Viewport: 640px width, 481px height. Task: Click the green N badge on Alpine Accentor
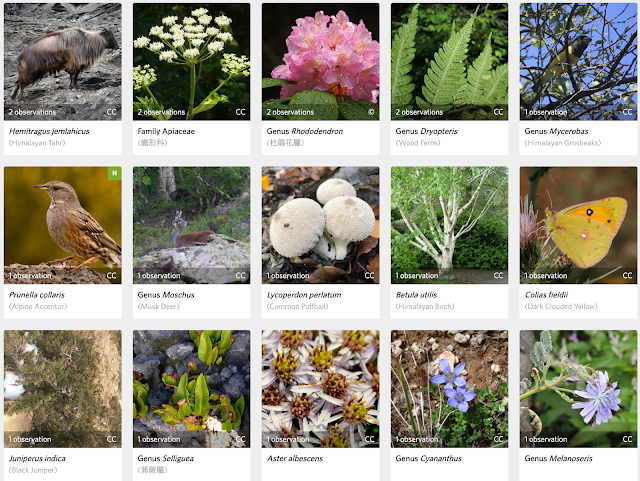tap(115, 173)
